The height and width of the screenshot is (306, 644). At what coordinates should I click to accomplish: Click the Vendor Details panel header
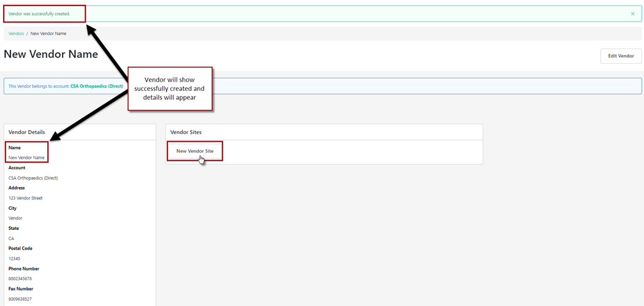click(27, 132)
